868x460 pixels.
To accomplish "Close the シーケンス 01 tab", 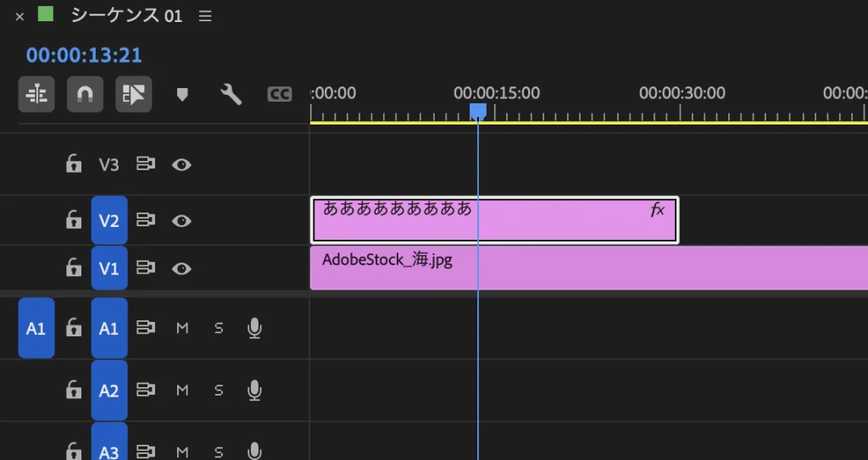I will click(19, 16).
